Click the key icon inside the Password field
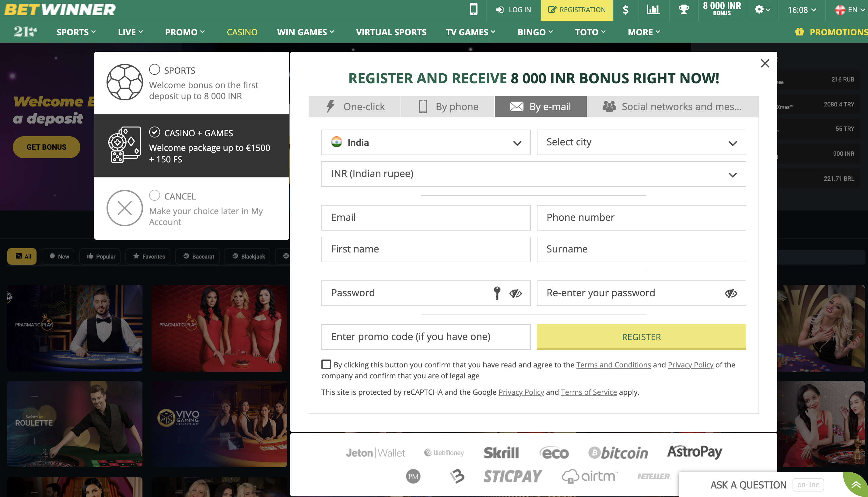The height and width of the screenshot is (497, 868). [497, 293]
